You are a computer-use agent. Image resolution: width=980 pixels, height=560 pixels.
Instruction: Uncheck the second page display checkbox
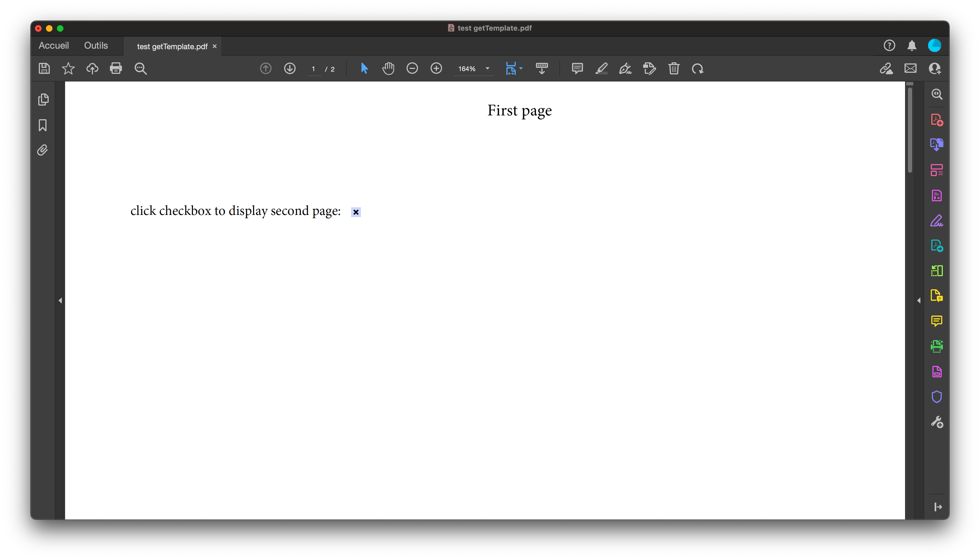[x=356, y=212]
